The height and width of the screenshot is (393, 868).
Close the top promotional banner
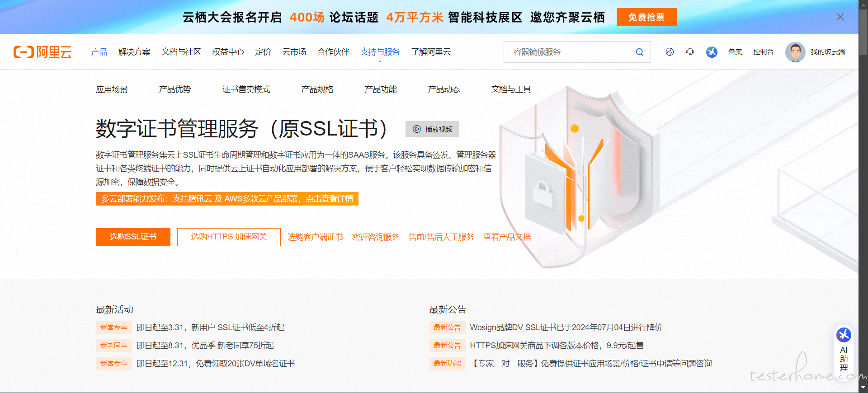[x=840, y=17]
